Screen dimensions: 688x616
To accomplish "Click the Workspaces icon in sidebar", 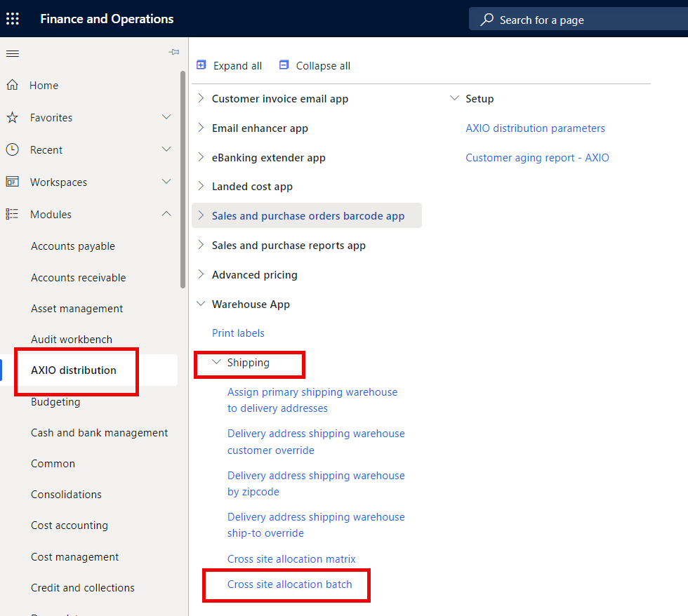I will click(x=12, y=182).
